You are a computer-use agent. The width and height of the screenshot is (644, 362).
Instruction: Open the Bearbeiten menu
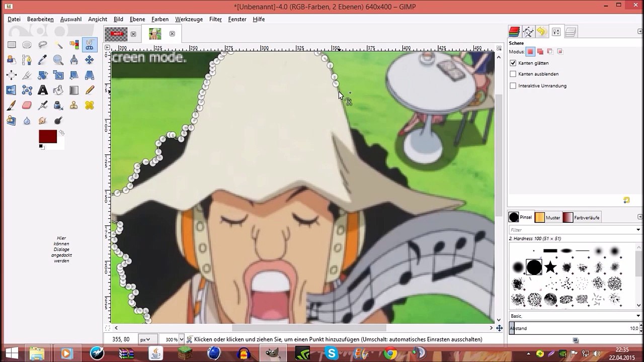pos(40,19)
